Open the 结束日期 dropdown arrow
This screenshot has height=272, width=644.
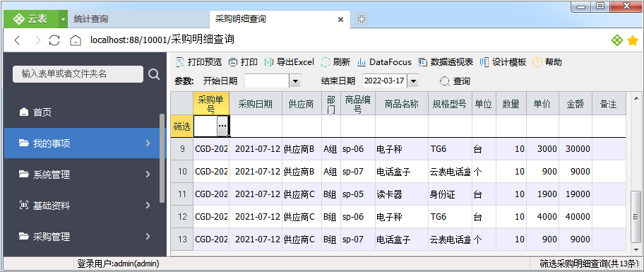[413, 81]
